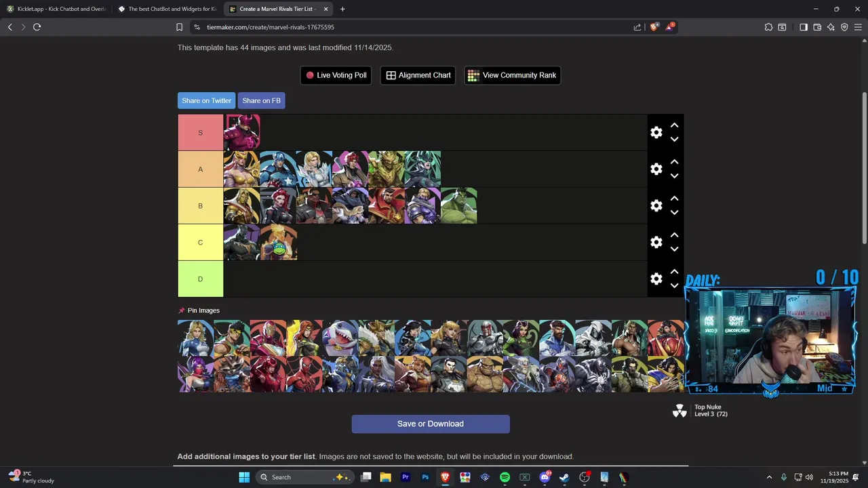Image resolution: width=868 pixels, height=488 pixels.
Task: View Community Rank
Action: (x=512, y=75)
